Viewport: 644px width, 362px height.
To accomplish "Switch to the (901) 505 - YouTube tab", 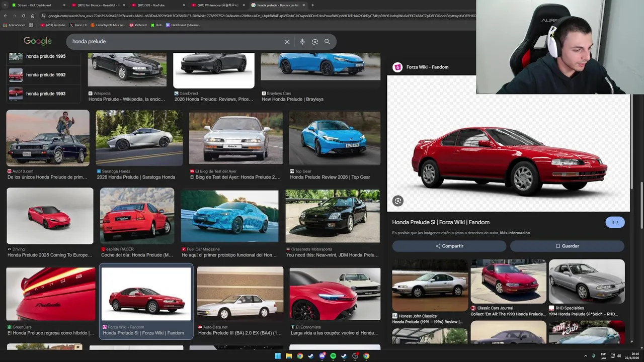I will point(157,5).
